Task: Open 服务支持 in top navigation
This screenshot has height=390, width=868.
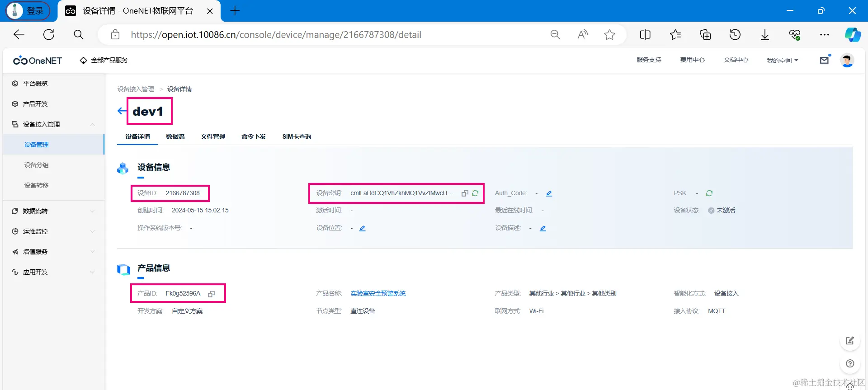Action: click(x=649, y=60)
